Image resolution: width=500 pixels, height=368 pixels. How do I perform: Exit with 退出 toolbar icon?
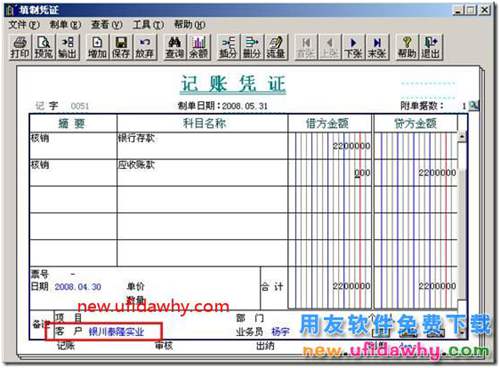431,47
